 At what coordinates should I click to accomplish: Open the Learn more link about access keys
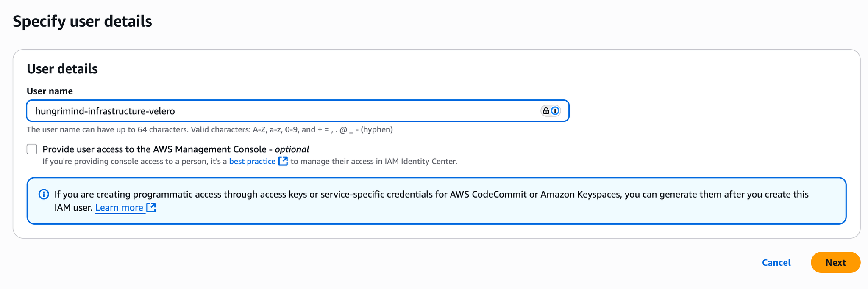point(120,207)
